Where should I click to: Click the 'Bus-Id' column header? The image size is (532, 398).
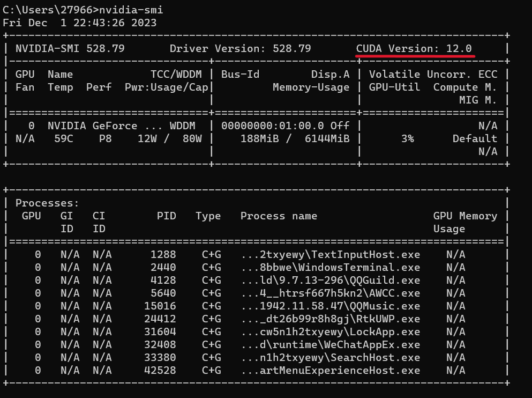coord(240,75)
